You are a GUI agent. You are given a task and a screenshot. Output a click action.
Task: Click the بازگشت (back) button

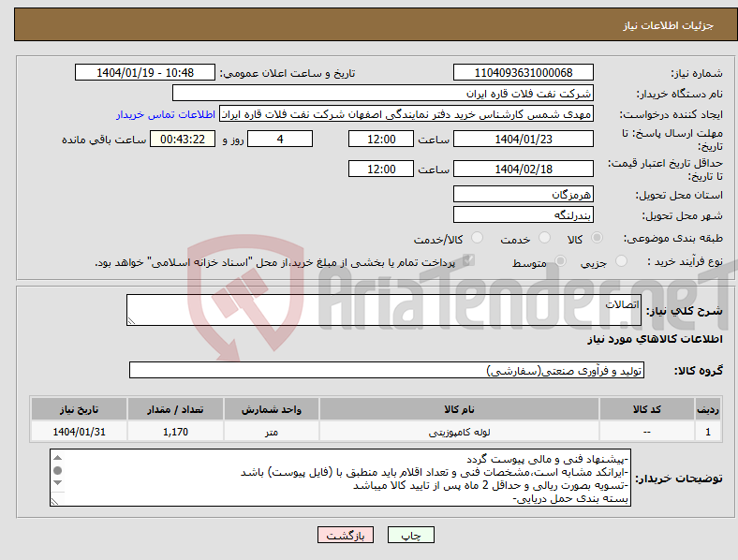pos(346,535)
